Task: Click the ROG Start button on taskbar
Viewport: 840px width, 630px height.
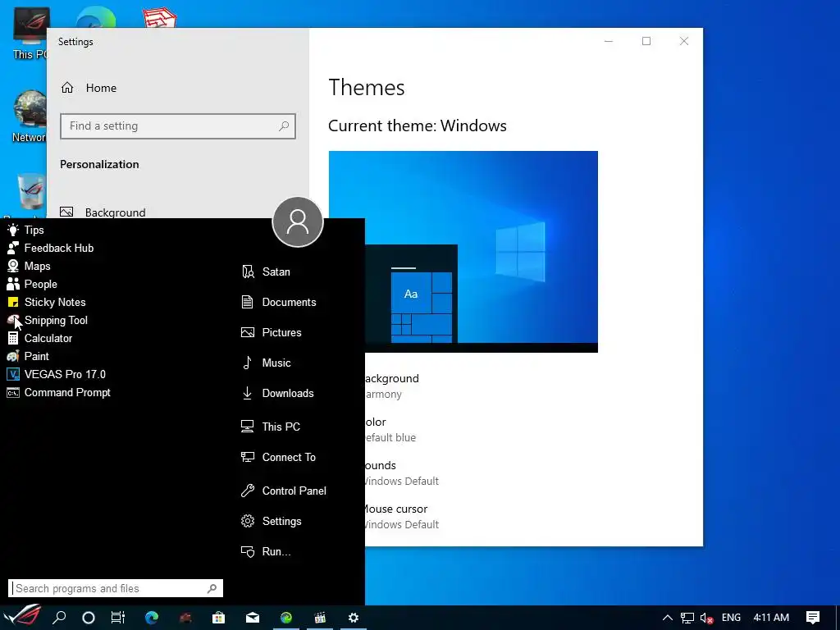Action: coord(22,617)
